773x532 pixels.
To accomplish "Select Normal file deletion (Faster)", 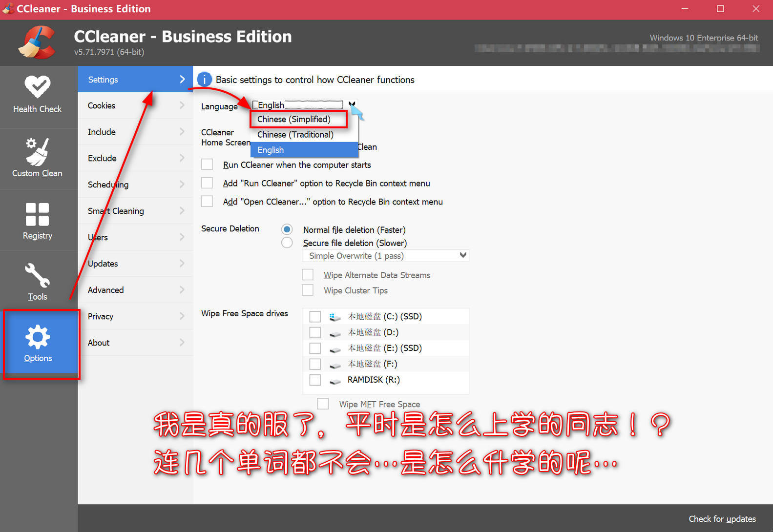I will click(x=287, y=229).
